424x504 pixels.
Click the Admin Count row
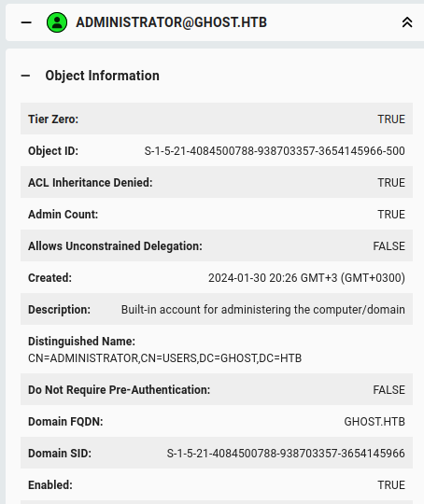click(217, 215)
